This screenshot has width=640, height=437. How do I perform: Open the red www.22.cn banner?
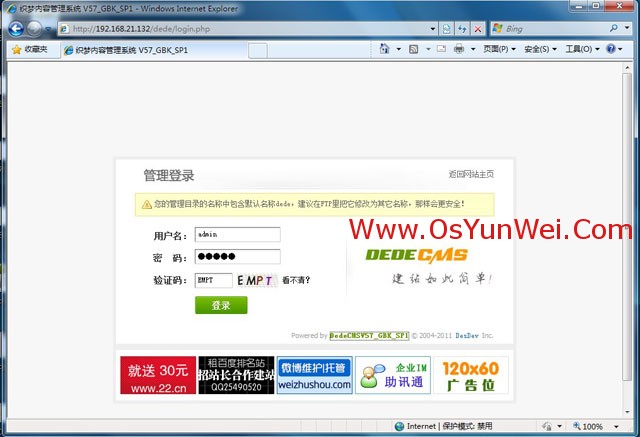point(158,375)
